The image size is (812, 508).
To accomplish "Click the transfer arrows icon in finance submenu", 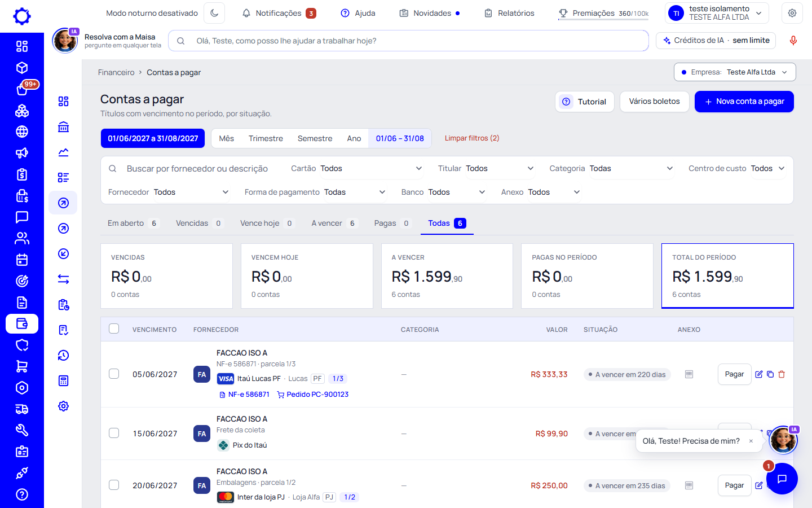I will coord(64,279).
